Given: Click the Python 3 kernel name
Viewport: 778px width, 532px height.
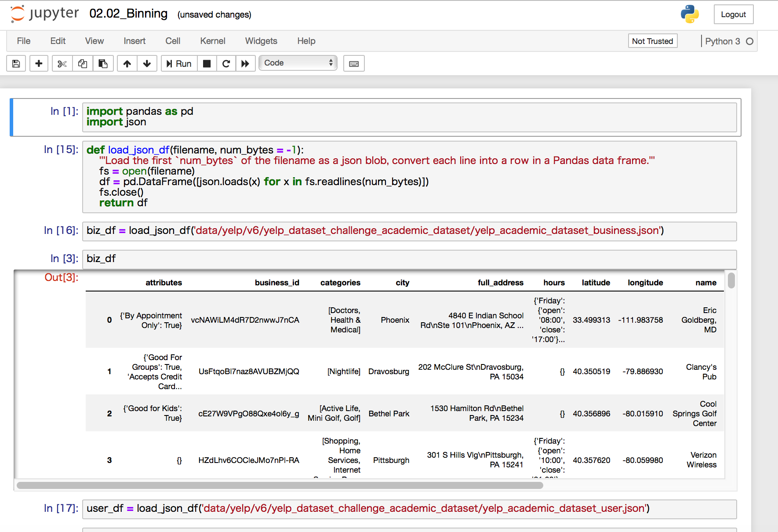Looking at the screenshot, I should coord(723,41).
